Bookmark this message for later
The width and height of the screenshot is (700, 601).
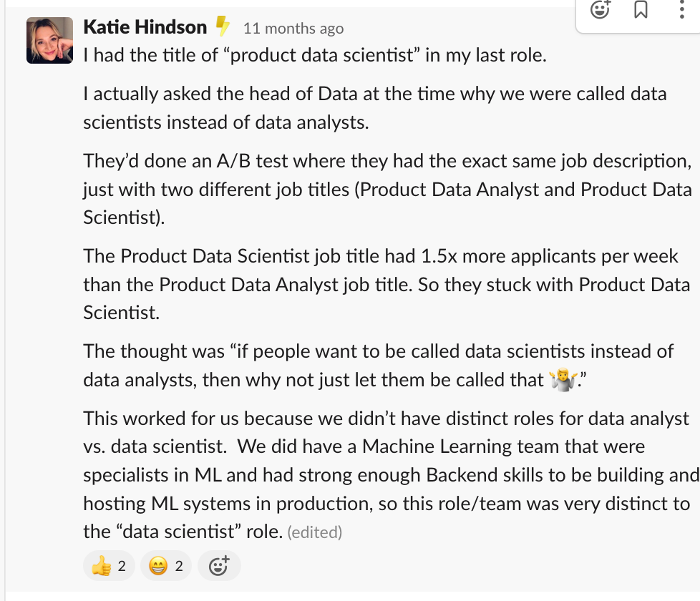click(641, 10)
